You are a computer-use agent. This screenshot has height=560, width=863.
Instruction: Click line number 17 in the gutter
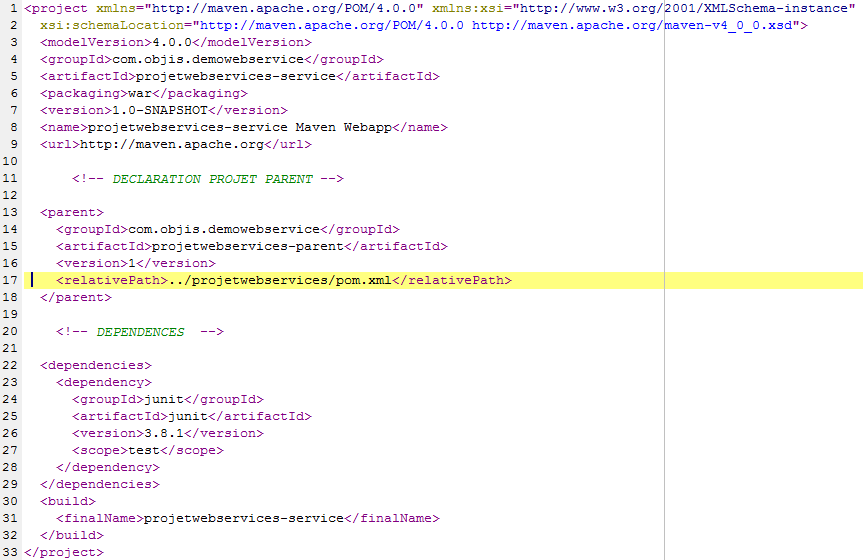(x=11, y=281)
